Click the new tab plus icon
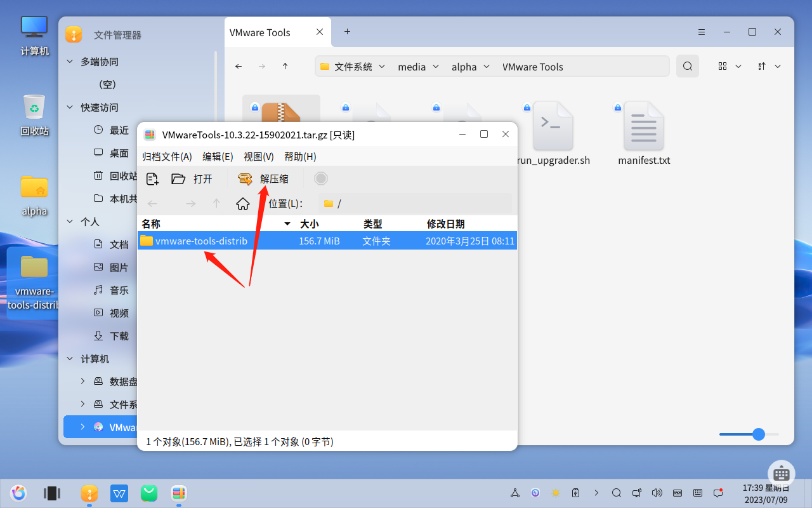Image resolution: width=812 pixels, height=508 pixels. click(347, 32)
